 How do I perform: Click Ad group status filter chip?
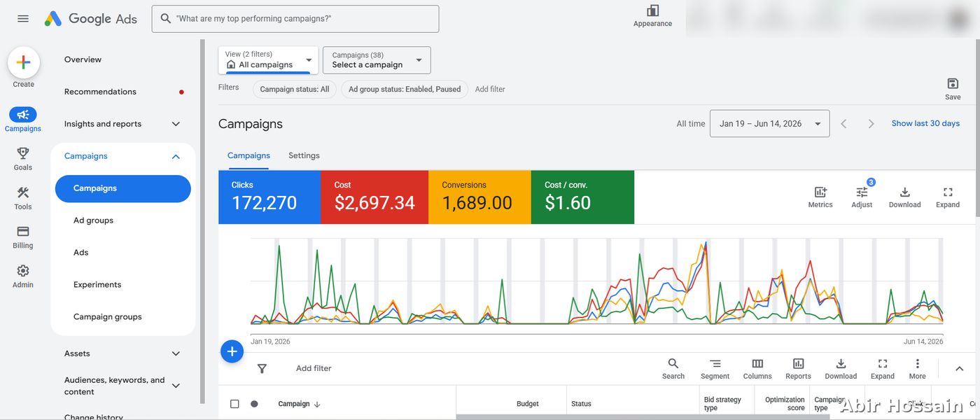405,89
